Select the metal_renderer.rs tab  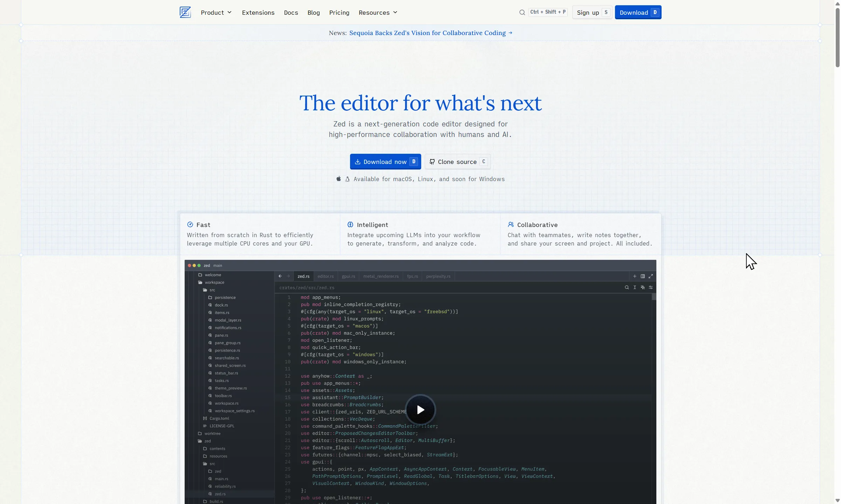[x=381, y=276]
